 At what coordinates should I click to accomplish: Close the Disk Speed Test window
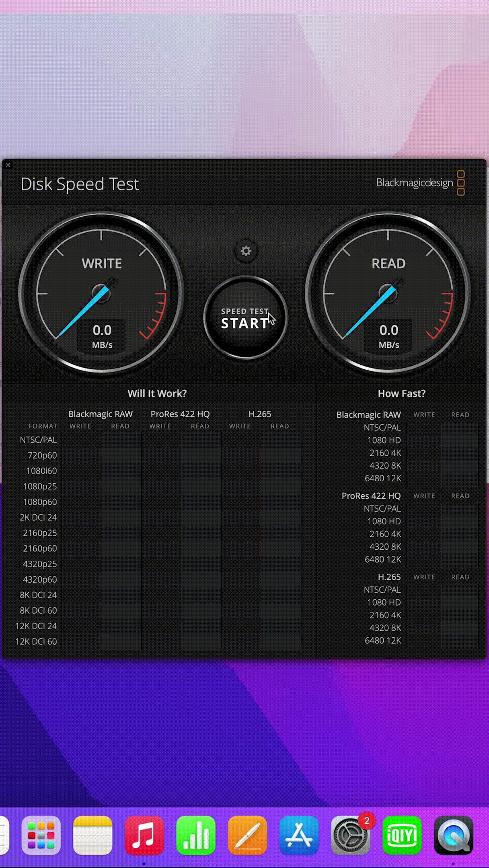point(8,165)
